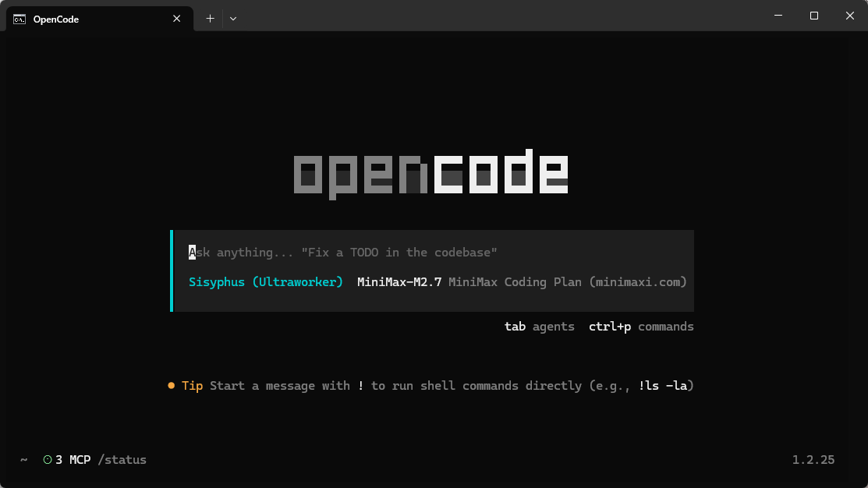Close the terminal window
Image resolution: width=868 pixels, height=488 pixels.
coord(850,16)
